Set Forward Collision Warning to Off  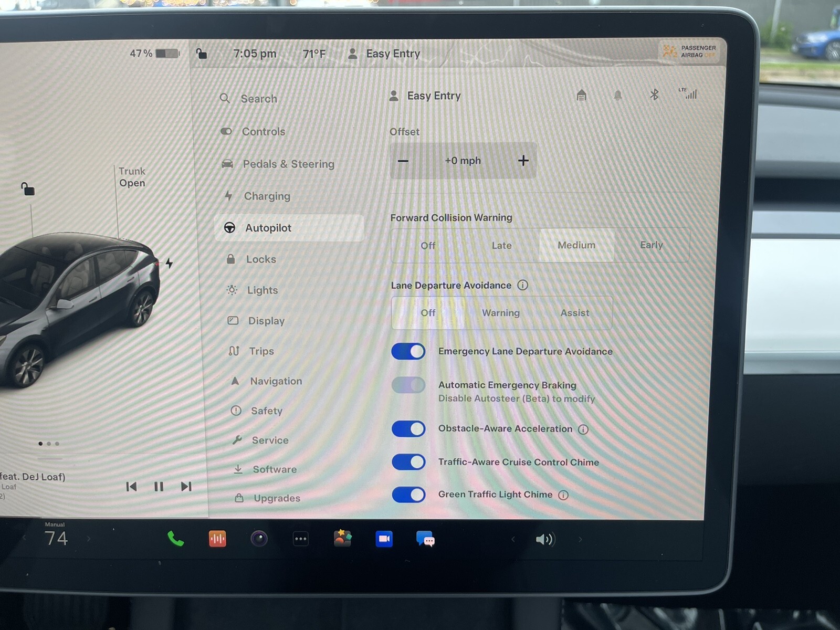(x=428, y=245)
